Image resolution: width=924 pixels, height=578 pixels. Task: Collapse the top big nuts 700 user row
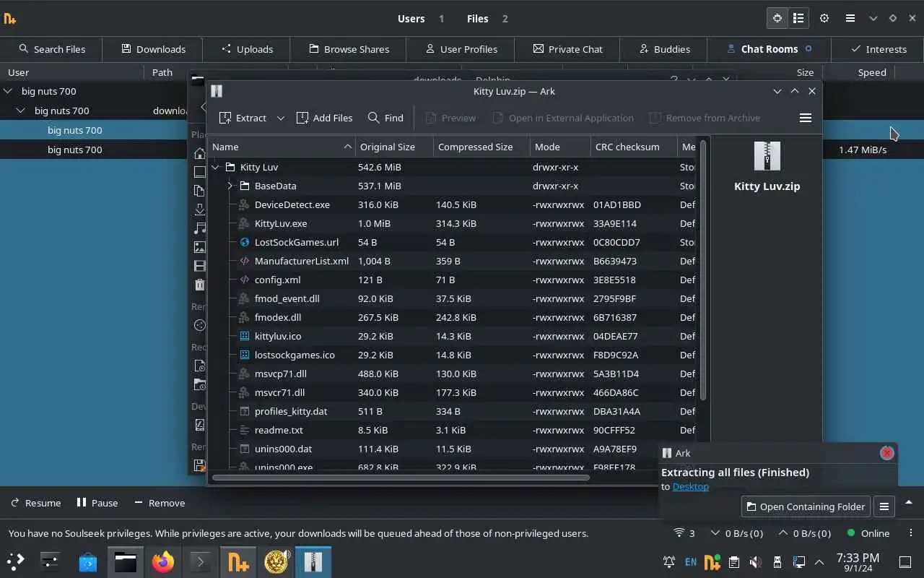pyautogui.click(x=8, y=91)
